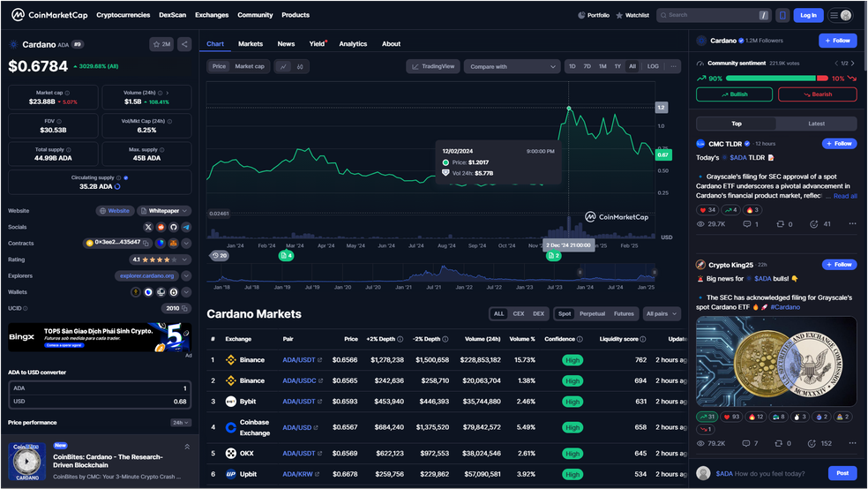Click the fourth wallet icon in Wallets row
The height and width of the screenshot is (489, 868).
click(x=174, y=292)
